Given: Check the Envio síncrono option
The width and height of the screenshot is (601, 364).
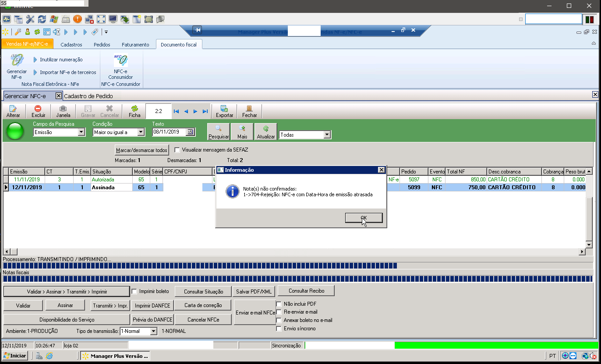Looking at the screenshot, I should click(279, 329).
